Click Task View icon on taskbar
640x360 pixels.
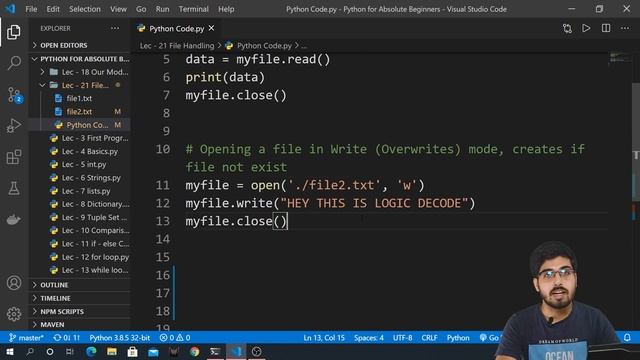tap(70, 351)
